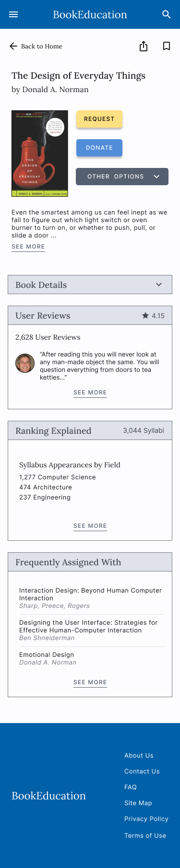Tap the search magnifier icon

(167, 14)
